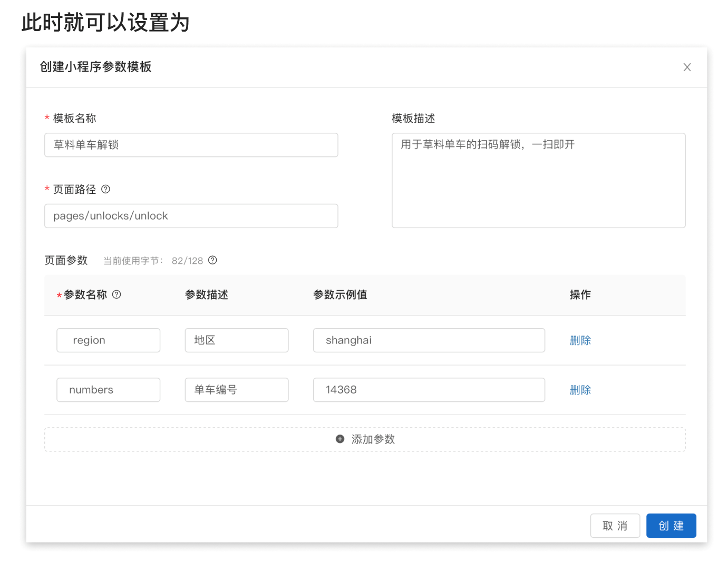Click the 页面参数 section label
Viewport: 728px width, 562px height.
click(x=66, y=260)
